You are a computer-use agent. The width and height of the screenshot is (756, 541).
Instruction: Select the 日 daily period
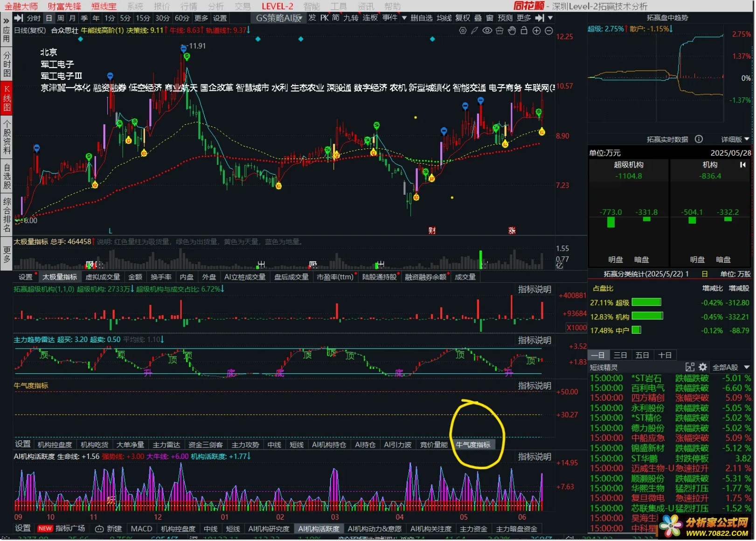[x=49, y=18]
